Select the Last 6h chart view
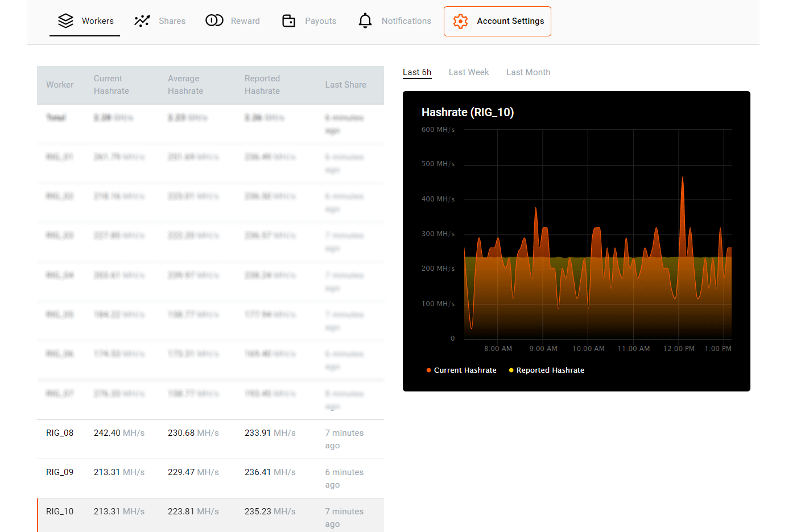Viewport: 809px width, 532px height. (417, 72)
